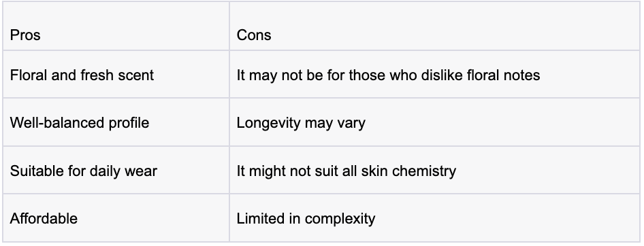Click the 'Affordable' cell
This screenshot has width=644, height=246.
(x=116, y=217)
